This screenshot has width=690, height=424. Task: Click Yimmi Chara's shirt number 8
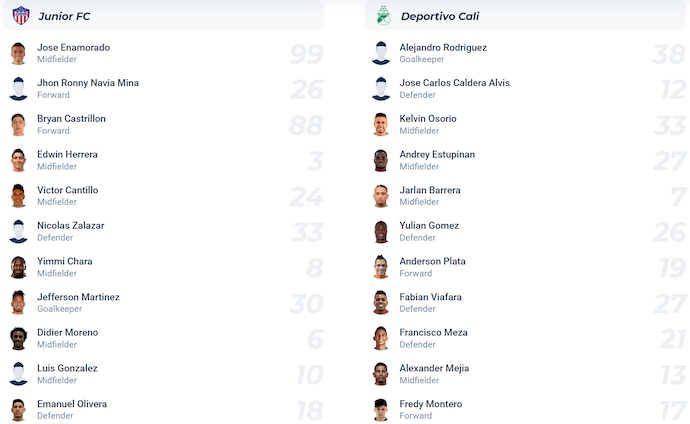313,268
